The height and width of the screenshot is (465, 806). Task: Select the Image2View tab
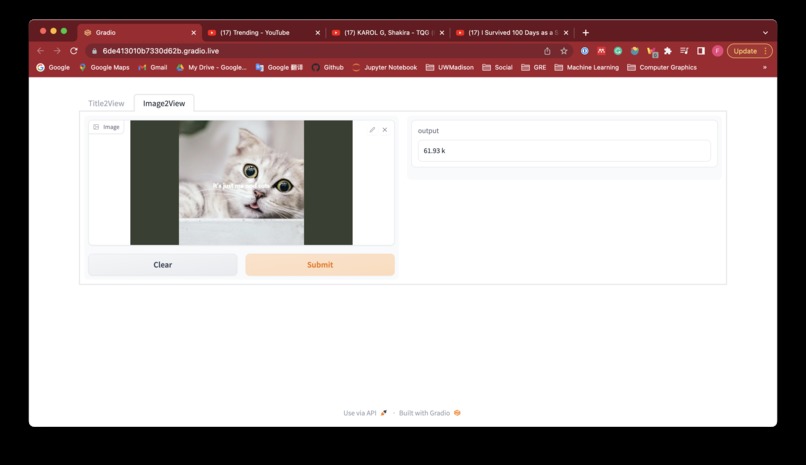tap(164, 103)
